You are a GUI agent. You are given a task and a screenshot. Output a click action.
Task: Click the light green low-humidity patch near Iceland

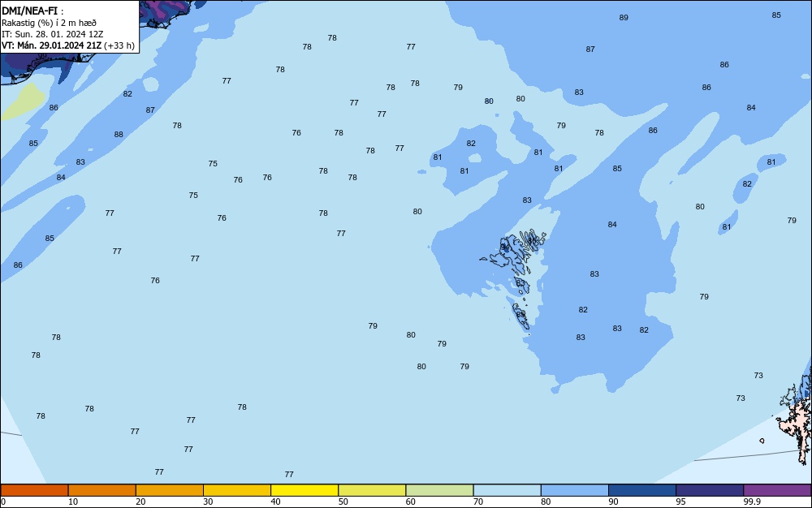click(x=24, y=101)
